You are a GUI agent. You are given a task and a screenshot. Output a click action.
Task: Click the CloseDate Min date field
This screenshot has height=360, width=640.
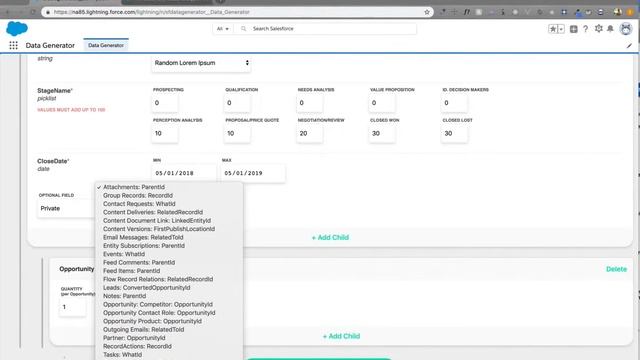184,173
